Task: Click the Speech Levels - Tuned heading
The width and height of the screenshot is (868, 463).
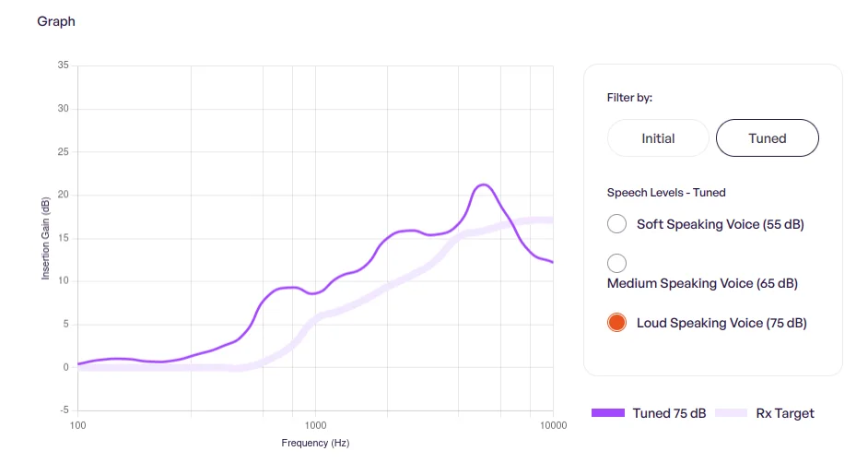Action: [x=666, y=192]
